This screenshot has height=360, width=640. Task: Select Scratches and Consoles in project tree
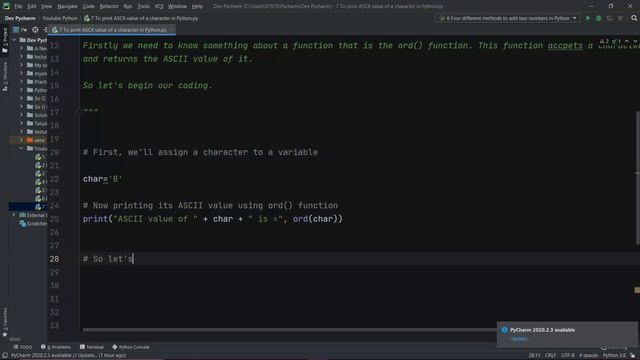[x=33, y=224]
